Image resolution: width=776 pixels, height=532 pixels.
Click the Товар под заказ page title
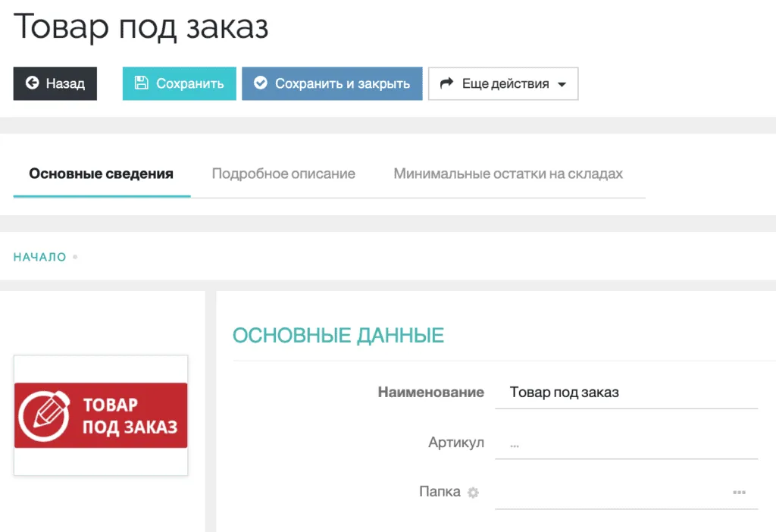click(141, 27)
